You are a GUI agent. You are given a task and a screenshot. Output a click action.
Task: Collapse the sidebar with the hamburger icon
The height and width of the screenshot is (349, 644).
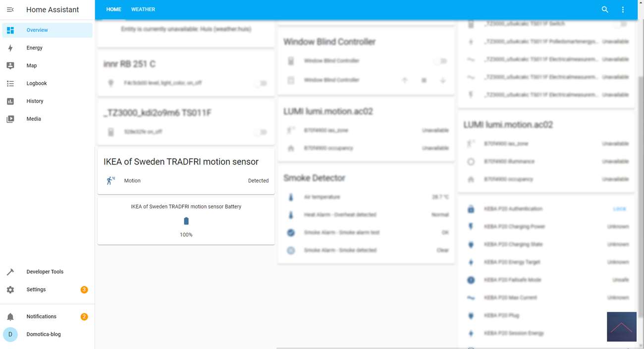tap(10, 9)
